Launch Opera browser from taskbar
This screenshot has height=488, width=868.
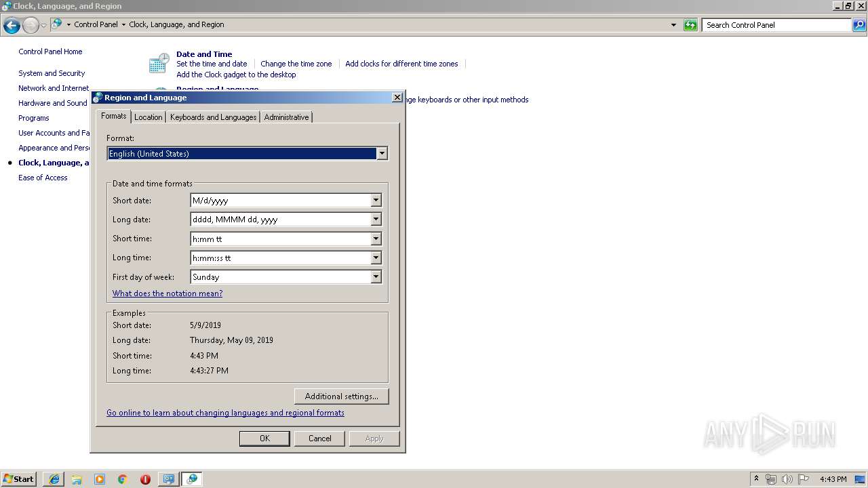145,479
